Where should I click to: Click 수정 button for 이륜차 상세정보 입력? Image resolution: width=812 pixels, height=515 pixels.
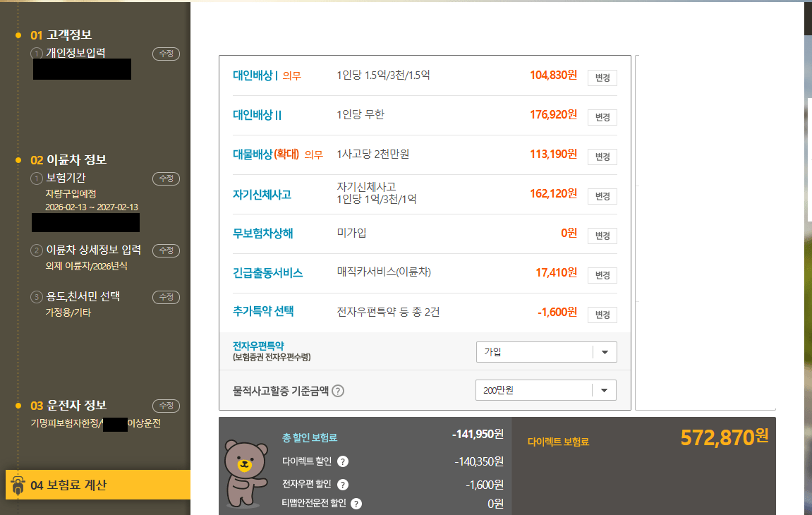(x=166, y=250)
